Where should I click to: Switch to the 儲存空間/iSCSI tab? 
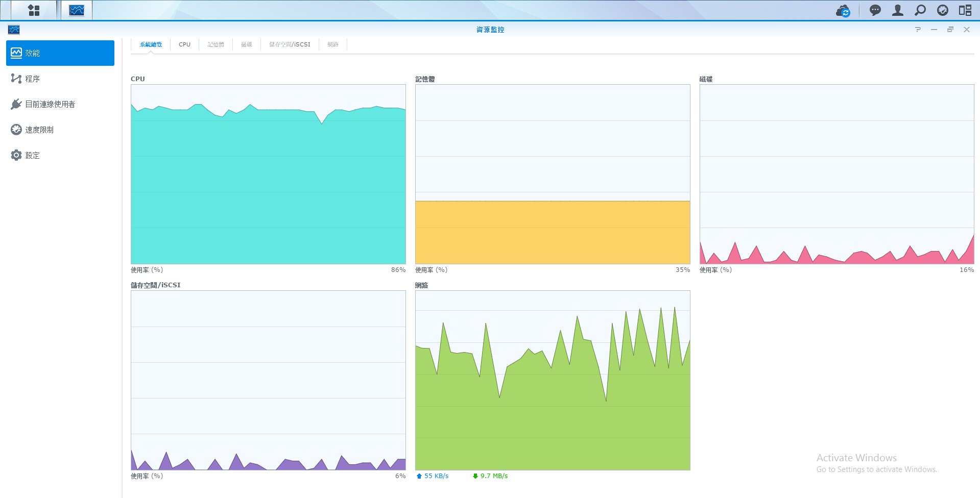pos(290,44)
